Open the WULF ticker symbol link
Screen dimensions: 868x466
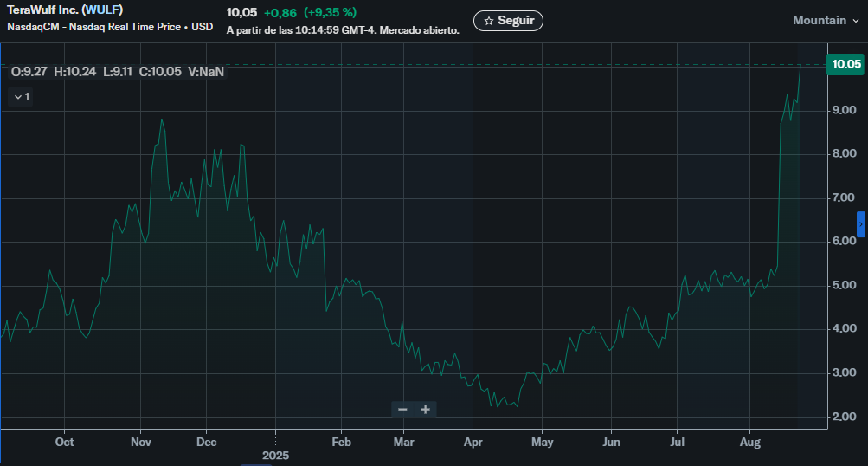(102, 10)
